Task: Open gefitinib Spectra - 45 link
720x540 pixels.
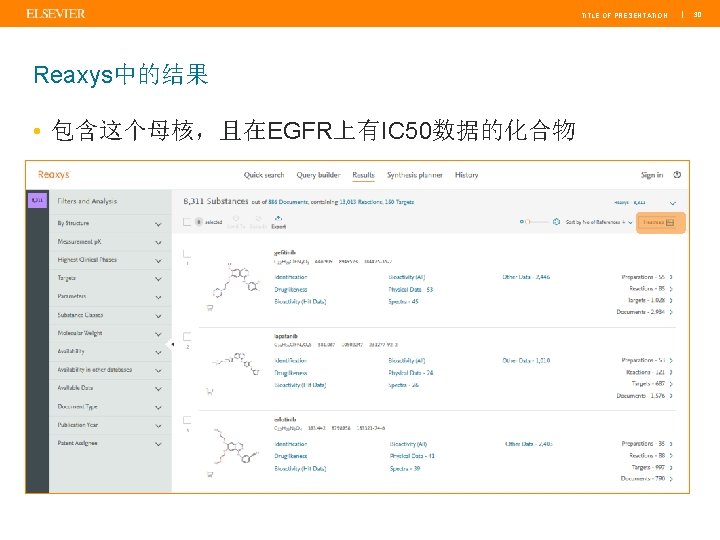Action: pos(404,302)
